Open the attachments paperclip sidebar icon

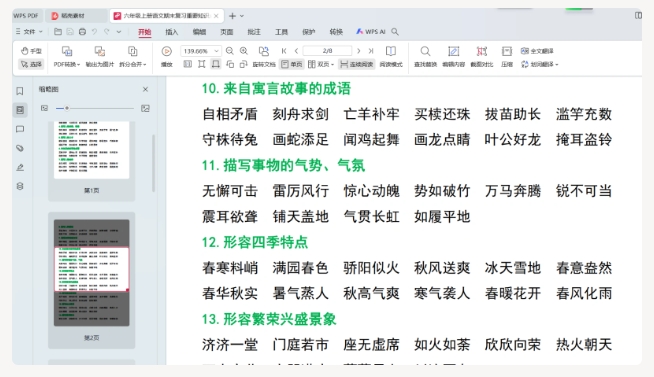click(x=20, y=148)
